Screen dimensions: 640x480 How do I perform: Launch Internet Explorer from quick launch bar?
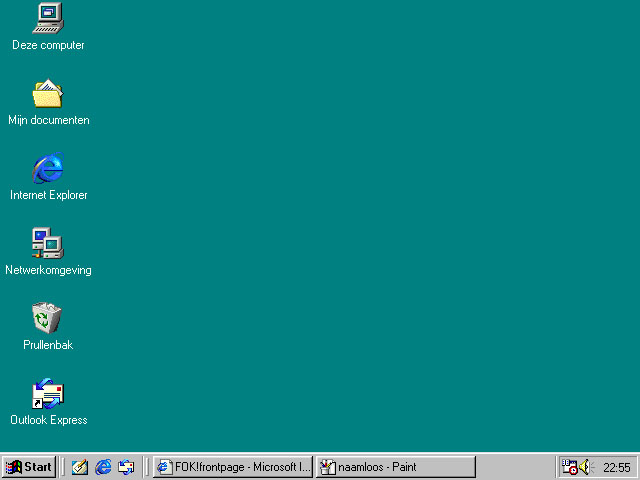[x=103, y=467]
